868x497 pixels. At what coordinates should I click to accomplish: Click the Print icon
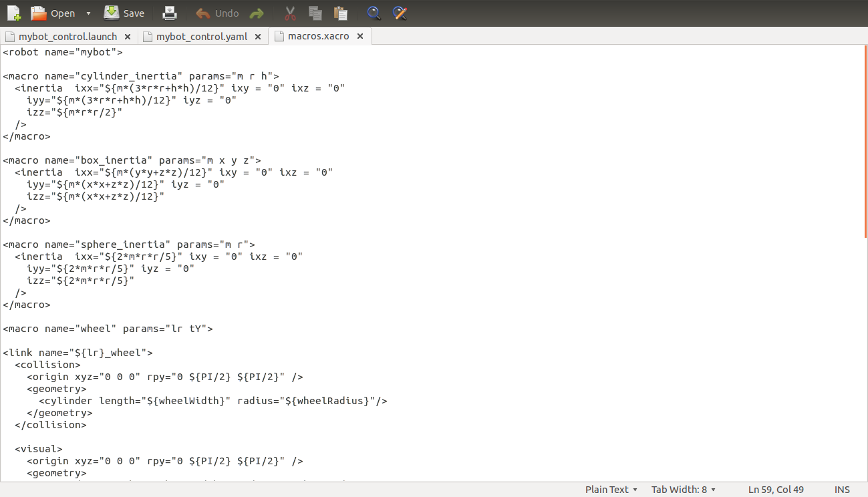170,13
